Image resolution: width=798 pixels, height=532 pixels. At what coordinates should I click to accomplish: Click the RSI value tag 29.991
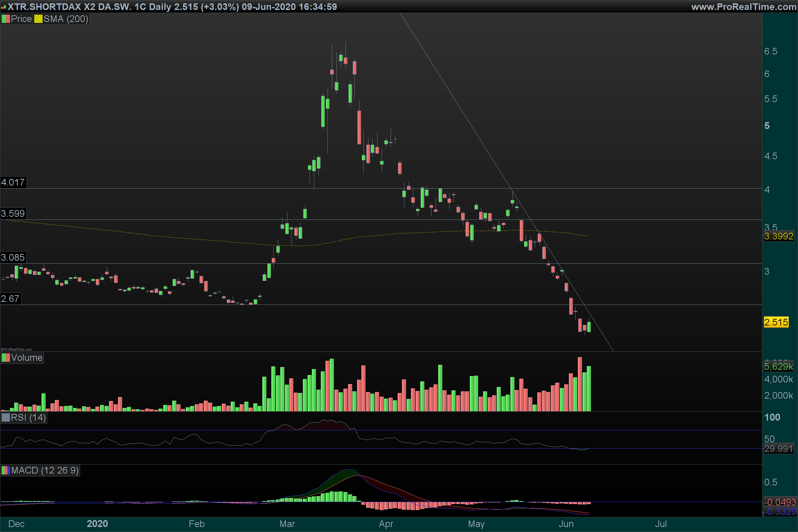778,449
